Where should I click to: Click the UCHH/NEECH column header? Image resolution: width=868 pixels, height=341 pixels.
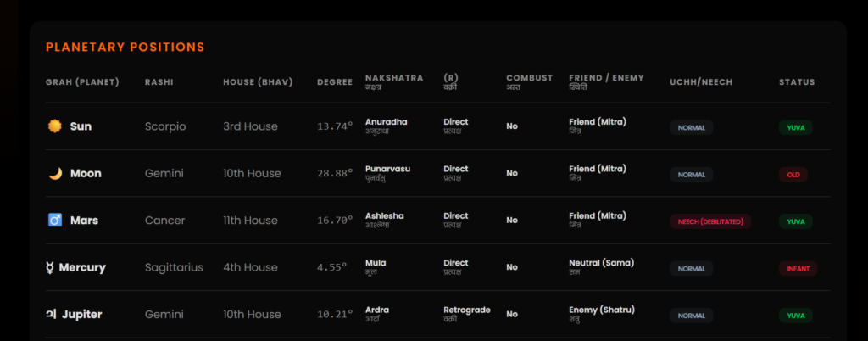[x=700, y=82]
